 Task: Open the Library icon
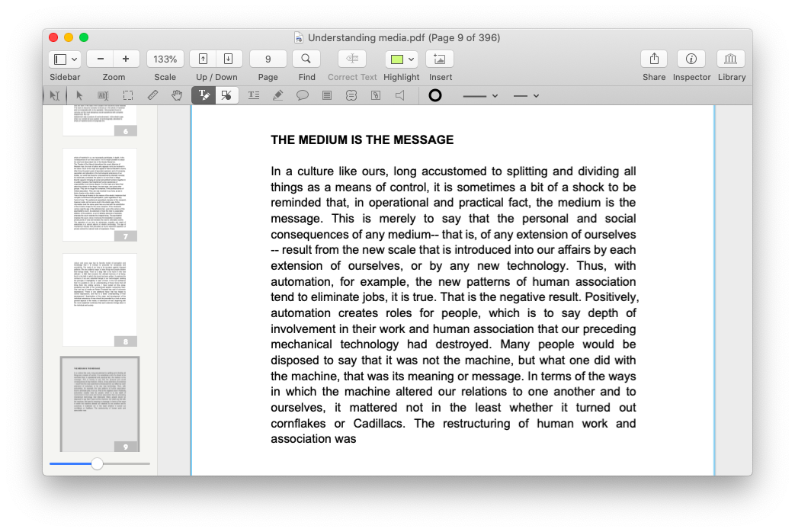[x=731, y=59]
